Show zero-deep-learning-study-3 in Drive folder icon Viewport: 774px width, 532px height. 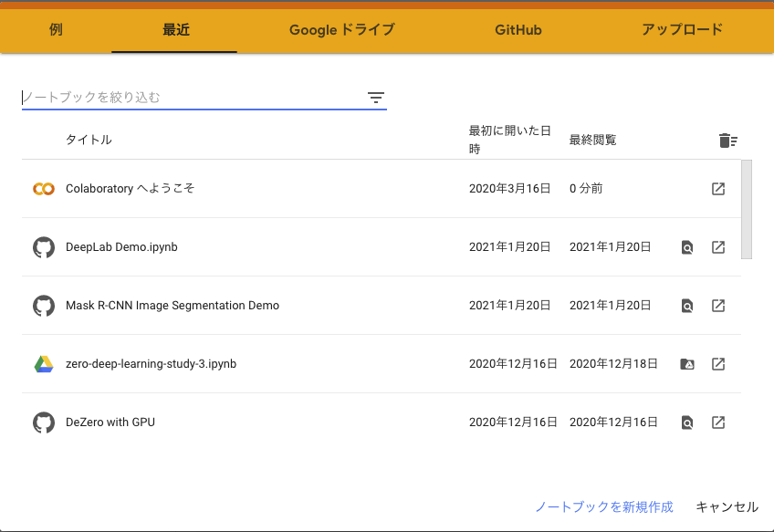(x=687, y=364)
